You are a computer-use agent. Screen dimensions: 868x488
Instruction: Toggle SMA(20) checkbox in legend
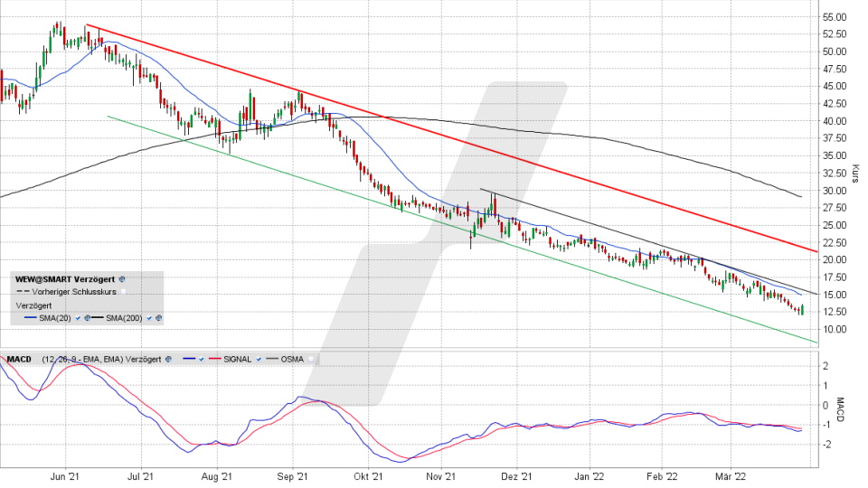pos(78,318)
